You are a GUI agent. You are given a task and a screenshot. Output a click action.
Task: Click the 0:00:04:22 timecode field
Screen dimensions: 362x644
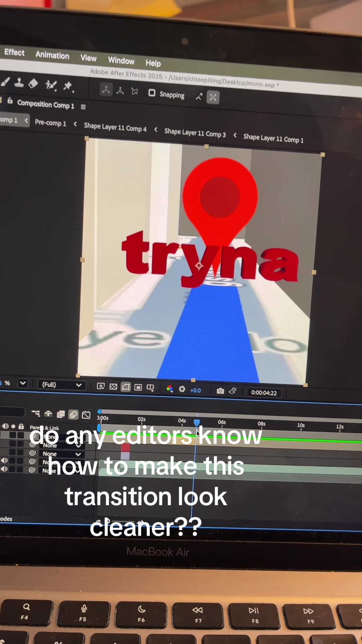click(x=264, y=393)
